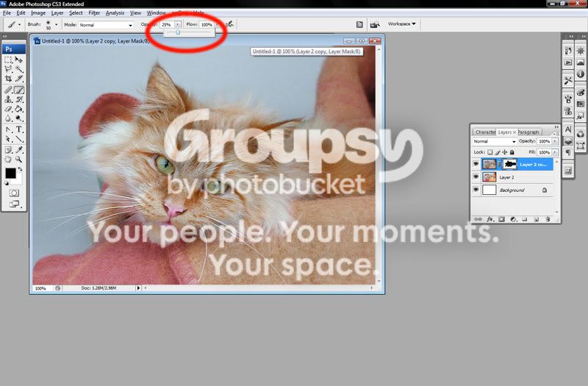Select the Type tool
The height and width of the screenshot is (386, 588).
[19, 130]
